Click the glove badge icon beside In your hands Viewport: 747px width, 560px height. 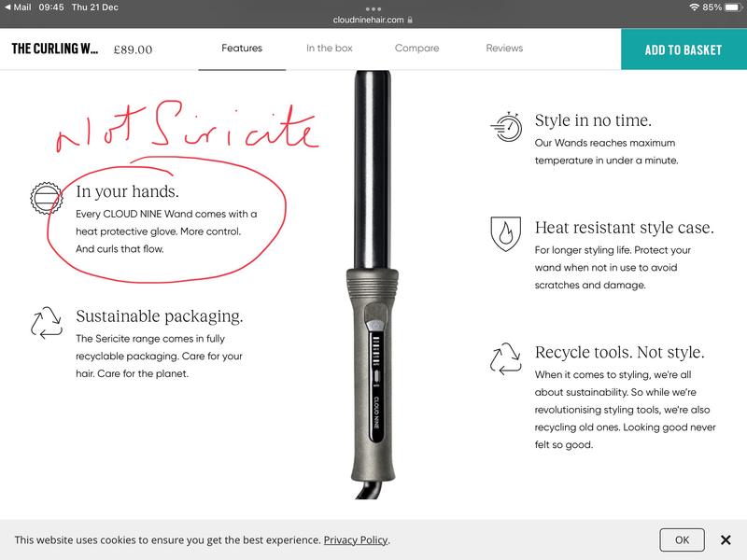pos(46,197)
